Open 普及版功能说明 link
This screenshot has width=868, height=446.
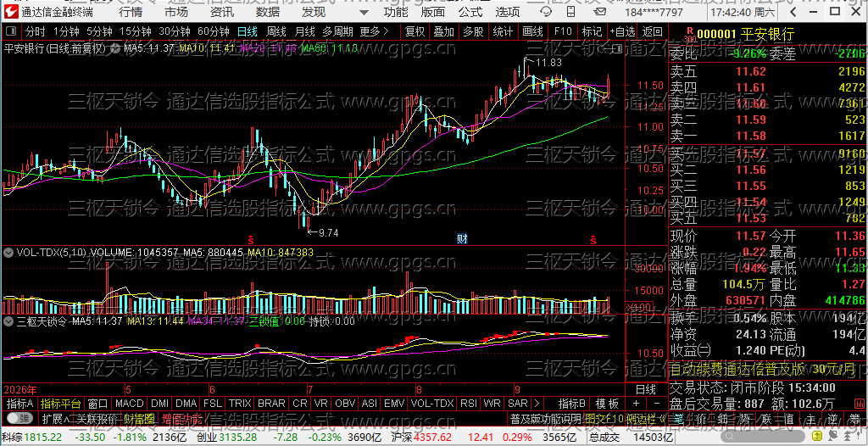click(x=545, y=418)
